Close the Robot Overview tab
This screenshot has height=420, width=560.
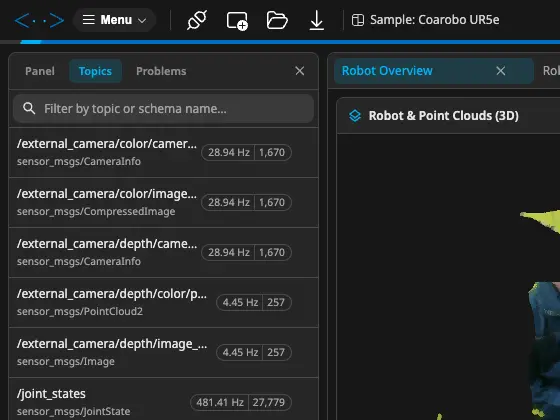pos(501,71)
